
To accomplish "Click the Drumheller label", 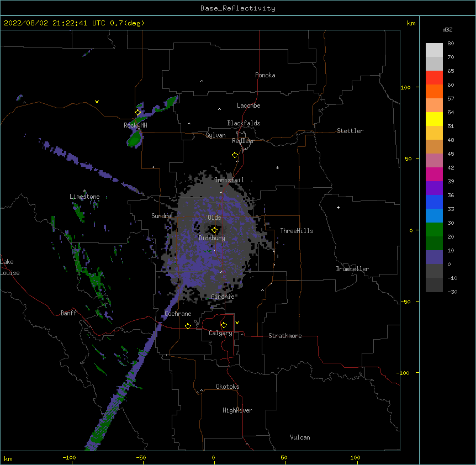I will (352, 269).
